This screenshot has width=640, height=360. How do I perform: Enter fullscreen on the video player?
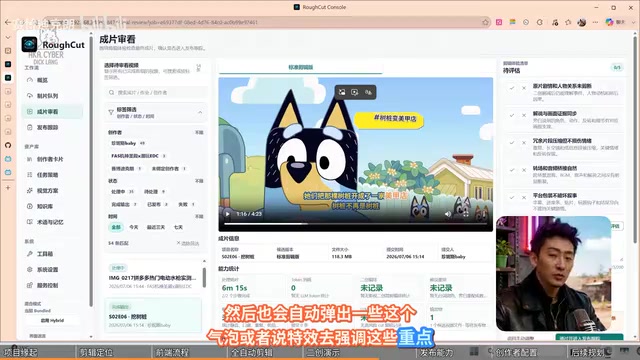point(466,214)
